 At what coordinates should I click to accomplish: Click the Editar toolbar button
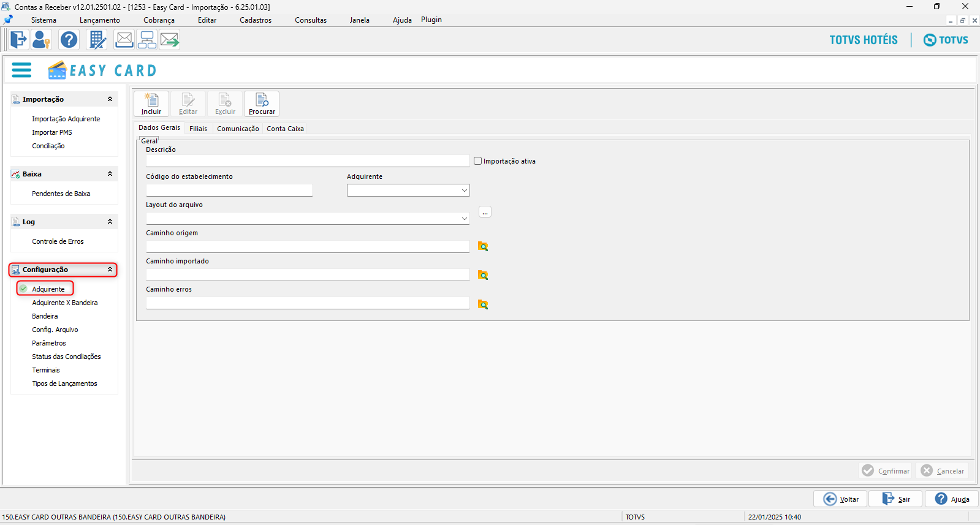tap(188, 104)
